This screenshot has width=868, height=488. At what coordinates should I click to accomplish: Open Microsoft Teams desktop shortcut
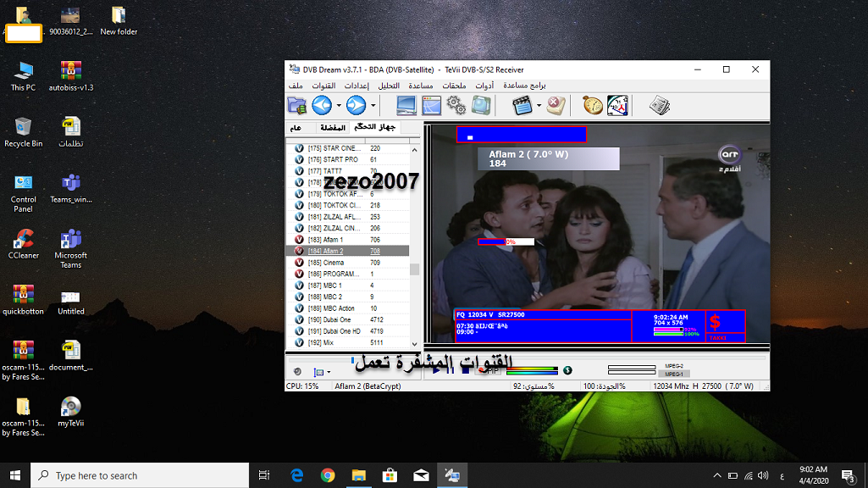[71, 249]
